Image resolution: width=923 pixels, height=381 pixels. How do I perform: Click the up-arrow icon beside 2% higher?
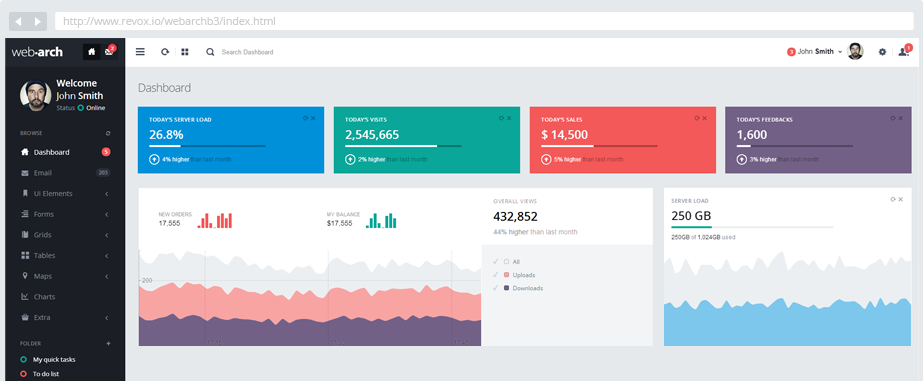(350, 159)
